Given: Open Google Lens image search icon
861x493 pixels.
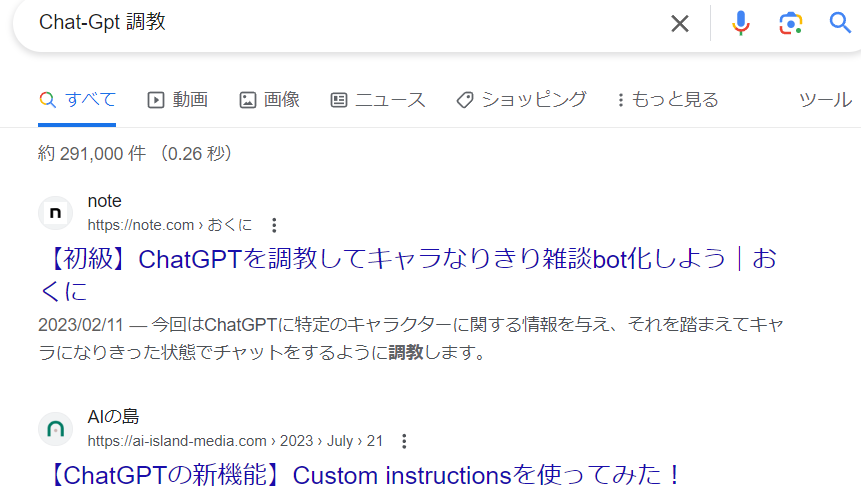Looking at the screenshot, I should pos(791,23).
